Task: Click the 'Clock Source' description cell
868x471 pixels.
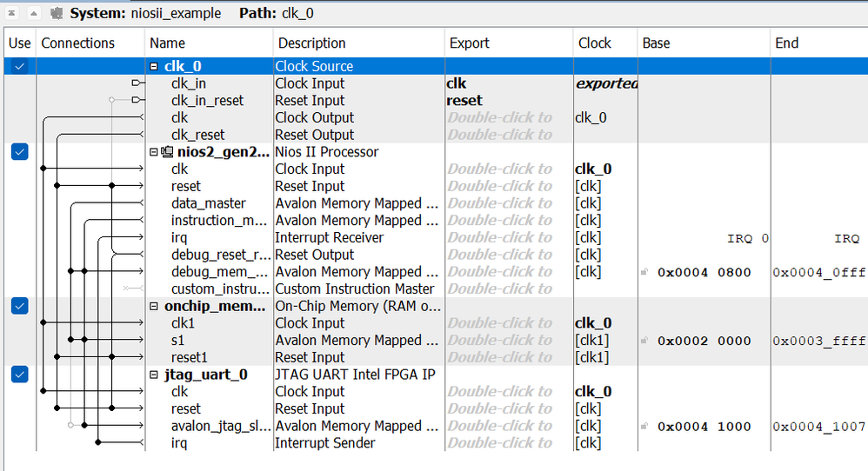Action: point(314,66)
